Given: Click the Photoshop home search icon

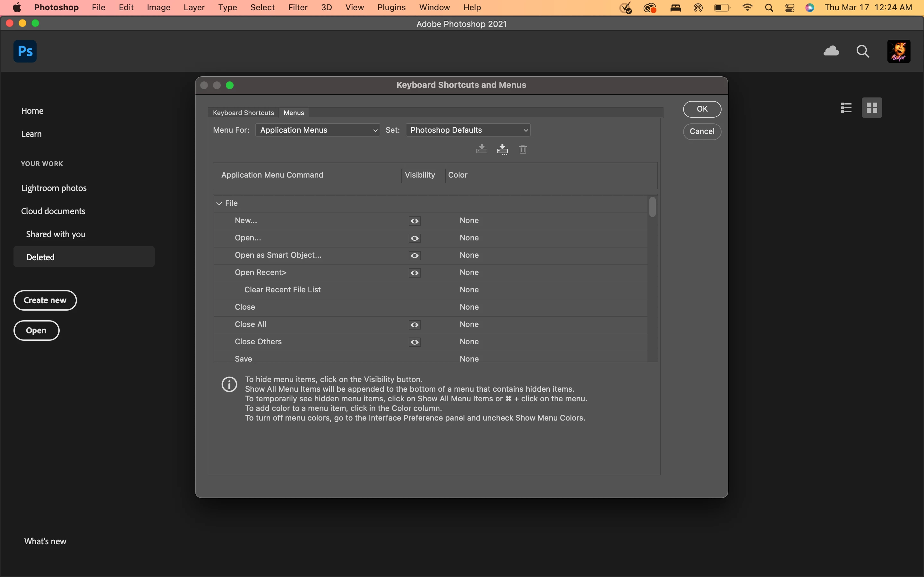Looking at the screenshot, I should click(x=862, y=51).
